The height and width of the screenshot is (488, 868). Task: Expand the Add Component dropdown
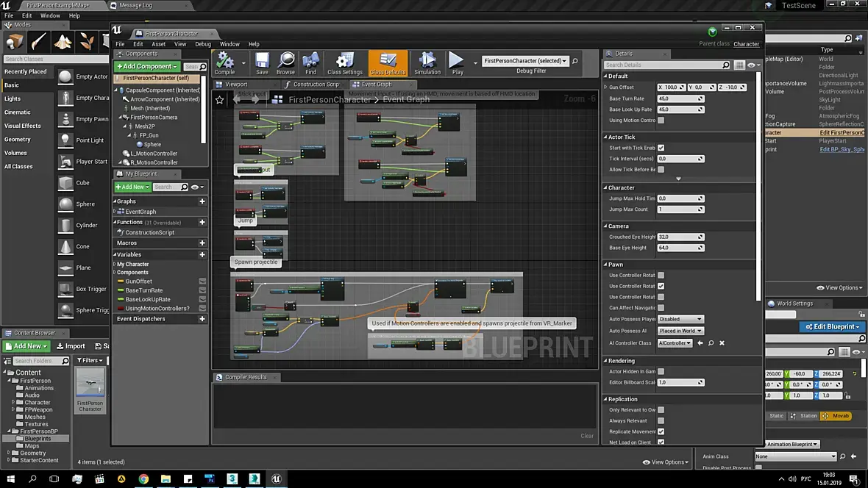click(x=146, y=66)
